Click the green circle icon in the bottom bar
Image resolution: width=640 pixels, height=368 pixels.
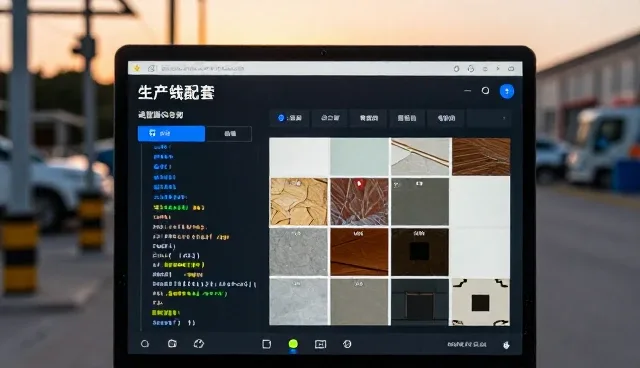tap(293, 344)
